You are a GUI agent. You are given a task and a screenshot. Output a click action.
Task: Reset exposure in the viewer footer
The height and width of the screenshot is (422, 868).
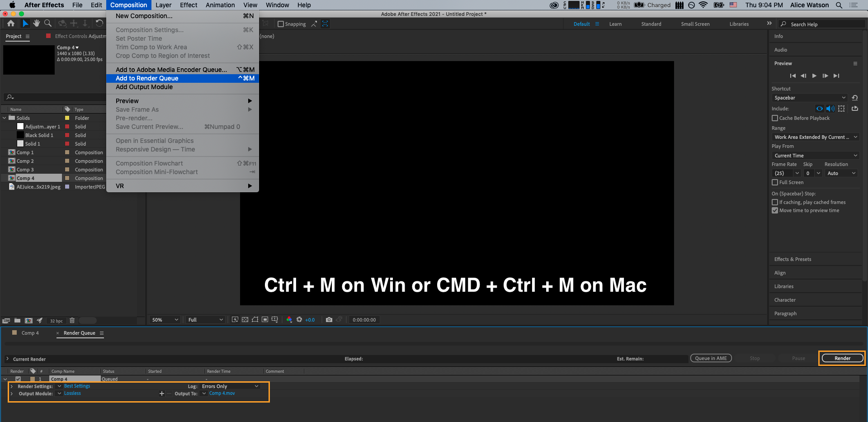[299, 320]
